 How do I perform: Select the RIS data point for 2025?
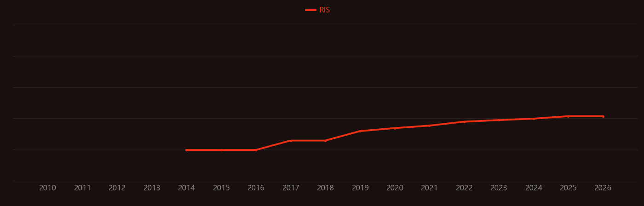(568, 116)
